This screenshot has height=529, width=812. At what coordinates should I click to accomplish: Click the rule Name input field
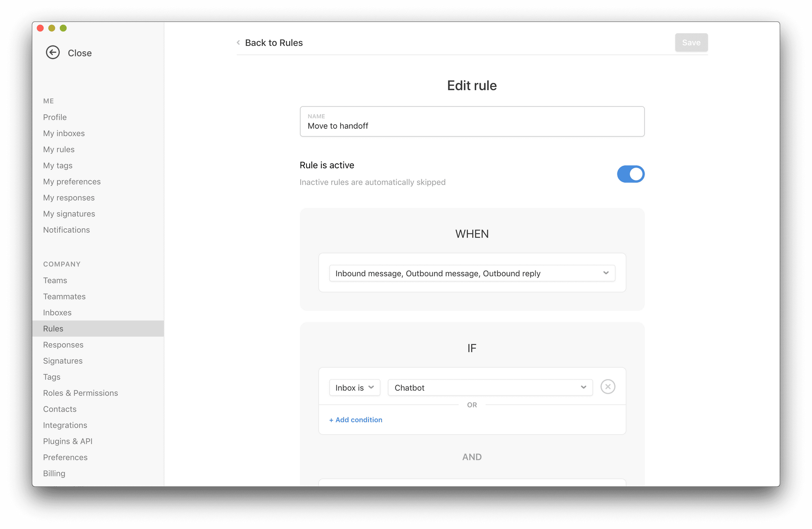(472, 126)
